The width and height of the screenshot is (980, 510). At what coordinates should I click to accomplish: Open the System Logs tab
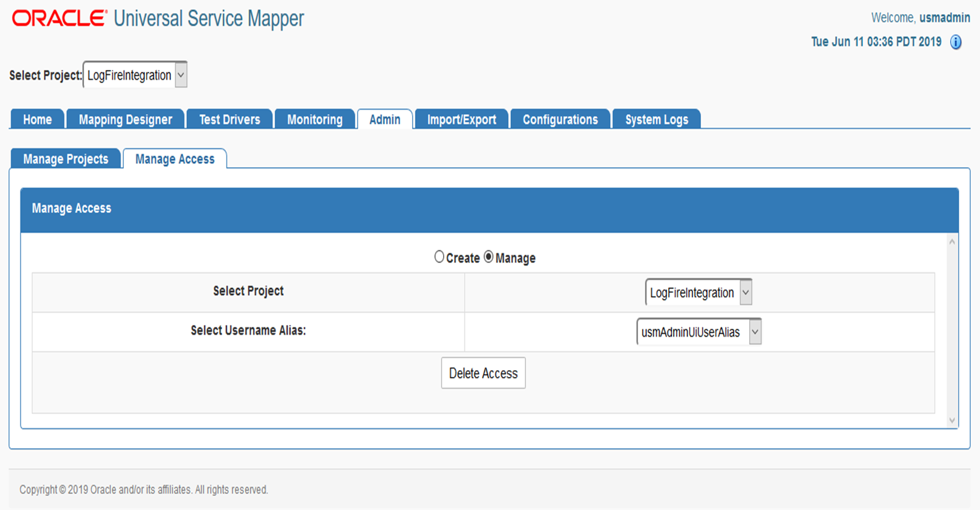point(656,119)
